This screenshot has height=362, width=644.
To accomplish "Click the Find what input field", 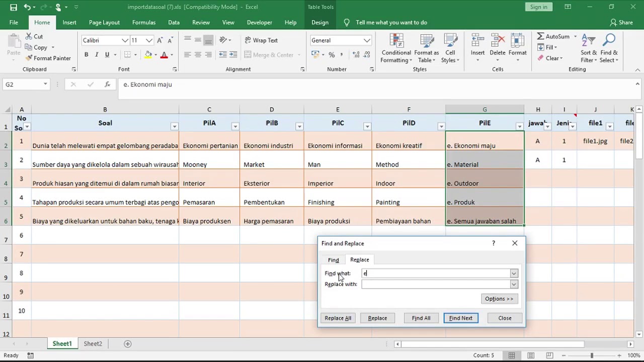I will [x=436, y=274].
